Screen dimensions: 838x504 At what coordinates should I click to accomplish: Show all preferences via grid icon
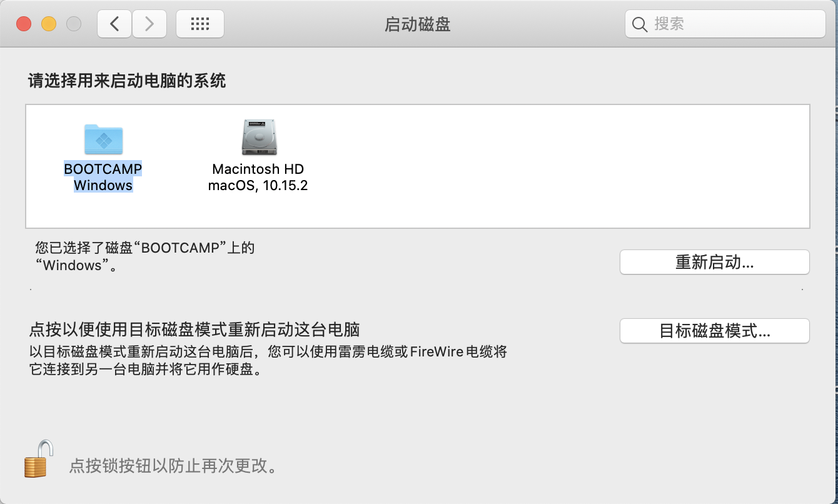pos(200,24)
